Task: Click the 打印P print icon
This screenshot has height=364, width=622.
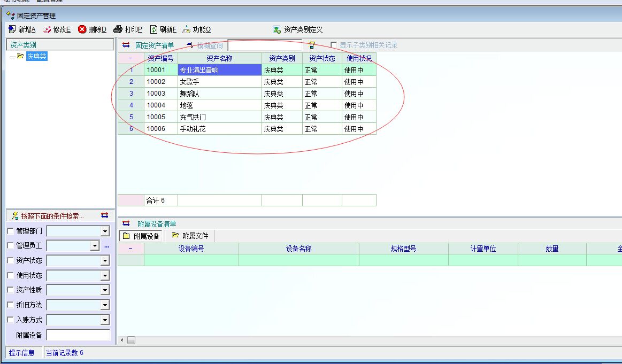Action: tap(119, 29)
